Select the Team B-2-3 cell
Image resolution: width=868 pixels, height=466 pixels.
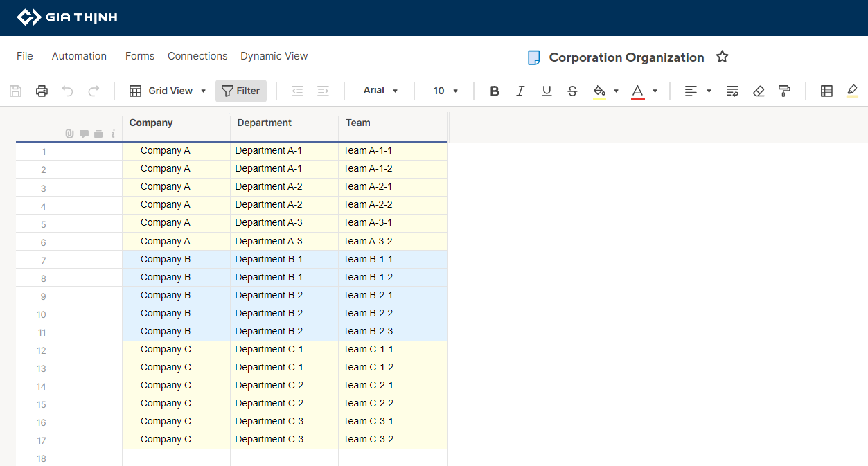tap(392, 332)
